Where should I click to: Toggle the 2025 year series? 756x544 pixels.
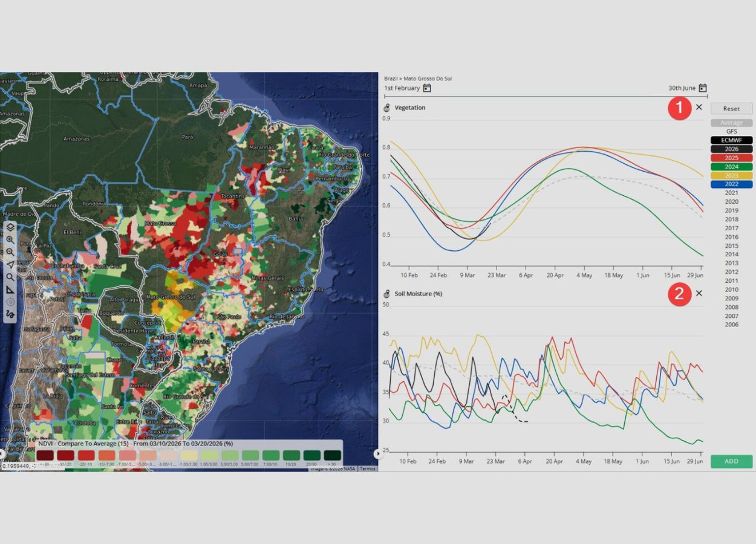click(x=731, y=158)
